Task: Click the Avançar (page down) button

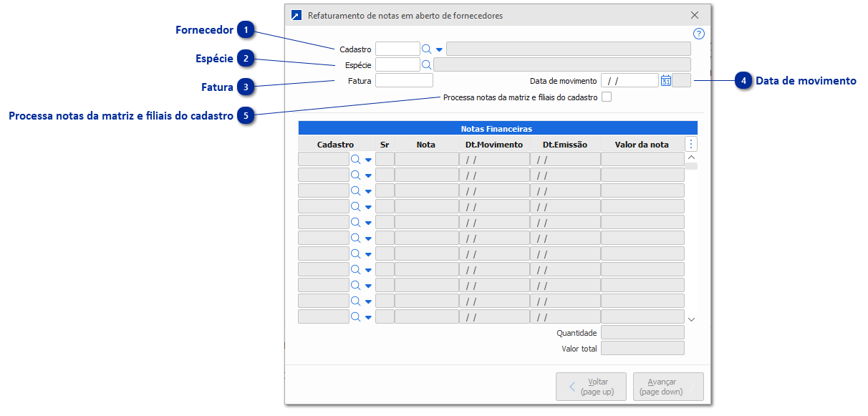Action: [667, 386]
